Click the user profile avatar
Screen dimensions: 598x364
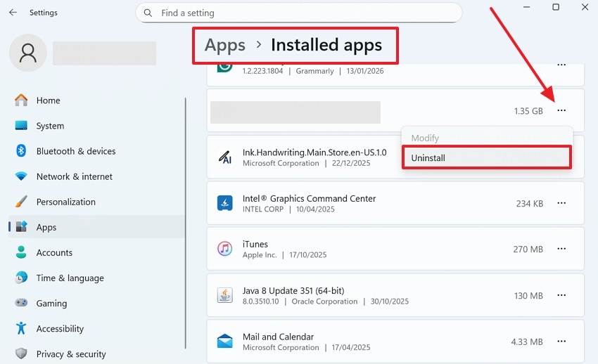28,53
